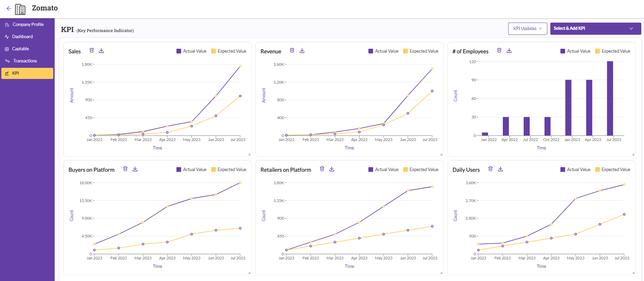Image resolution: width=644 pixels, height=281 pixels.
Task: Delete the Sales chart with trash icon
Action: coord(92,51)
